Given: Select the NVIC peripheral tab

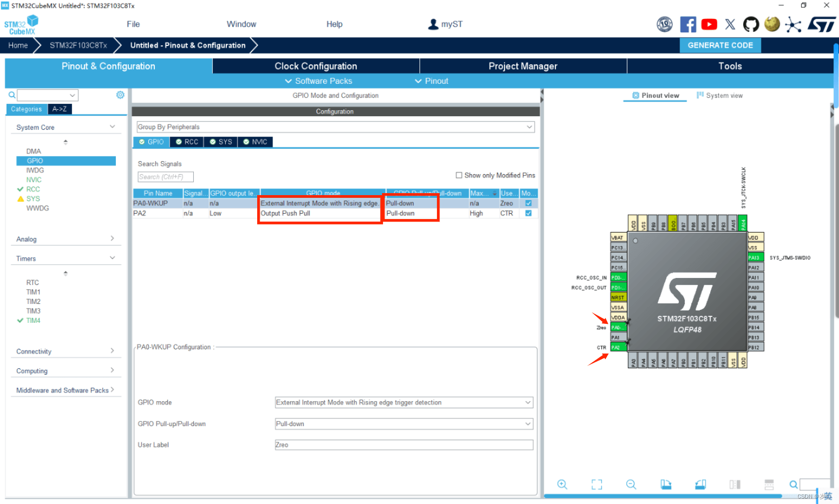Looking at the screenshot, I should (x=255, y=142).
